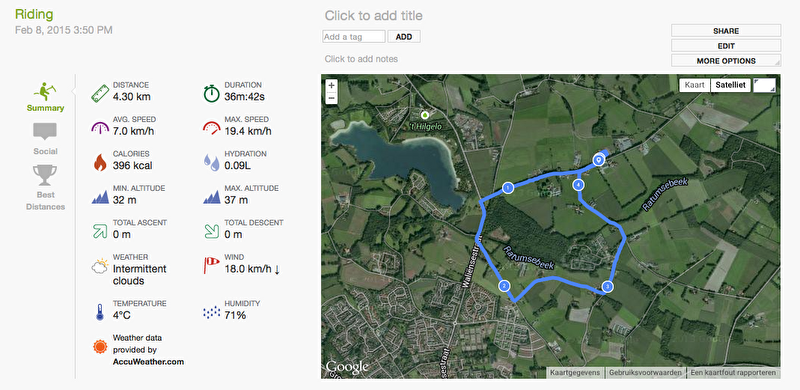Switch map to Satelliet view

pyautogui.click(x=731, y=85)
